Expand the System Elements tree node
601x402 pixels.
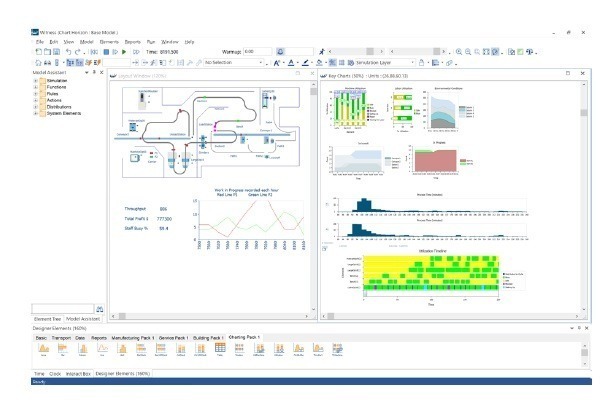36,113
